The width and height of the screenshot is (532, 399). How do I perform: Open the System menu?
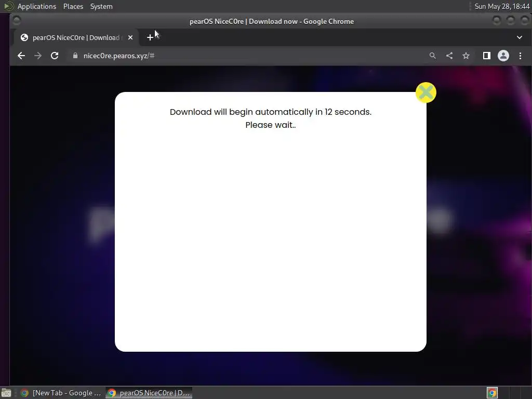tap(101, 6)
